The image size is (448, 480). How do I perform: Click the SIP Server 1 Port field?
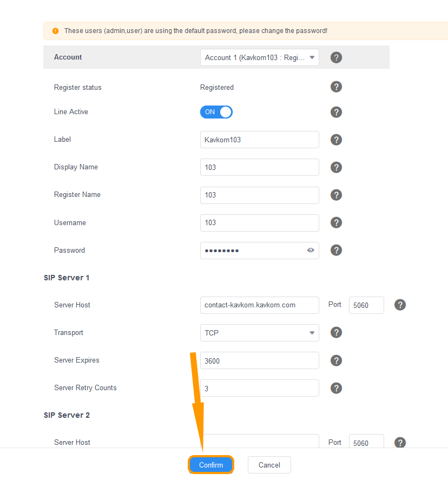[x=366, y=305]
